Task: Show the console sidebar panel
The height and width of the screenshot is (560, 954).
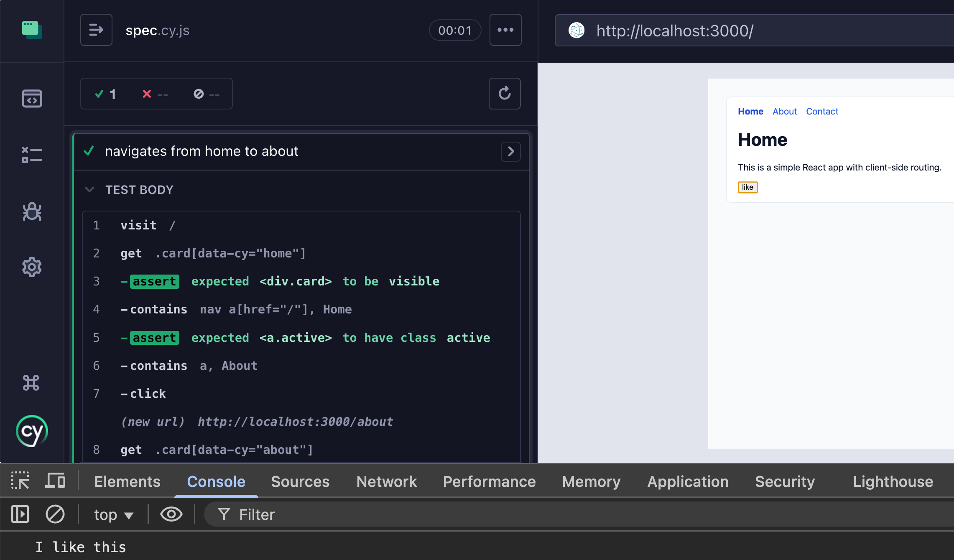Action: [20, 514]
